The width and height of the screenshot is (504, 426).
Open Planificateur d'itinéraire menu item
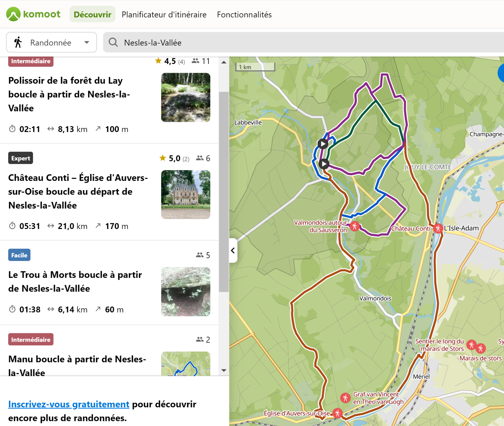click(164, 14)
